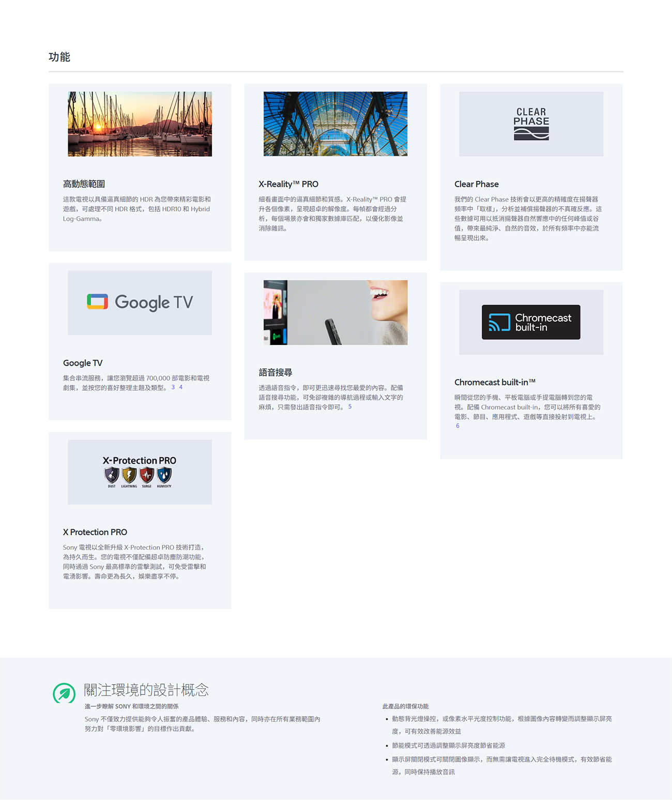The width and height of the screenshot is (672, 800).
Task: Click the Chromecast built-in logo badge
Action: coord(531,322)
